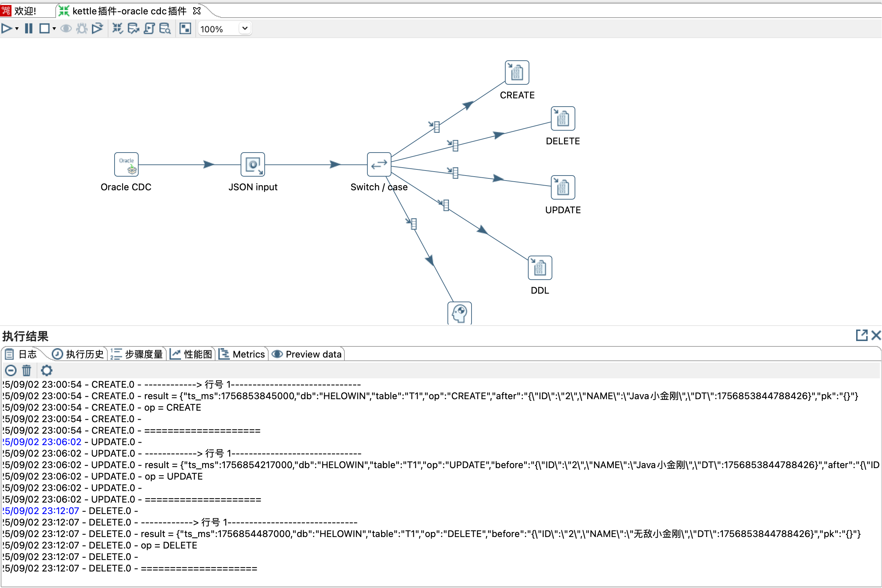Detach the 执行结果 results panel
Image resolution: width=882 pixels, height=588 pixels.
coord(862,335)
